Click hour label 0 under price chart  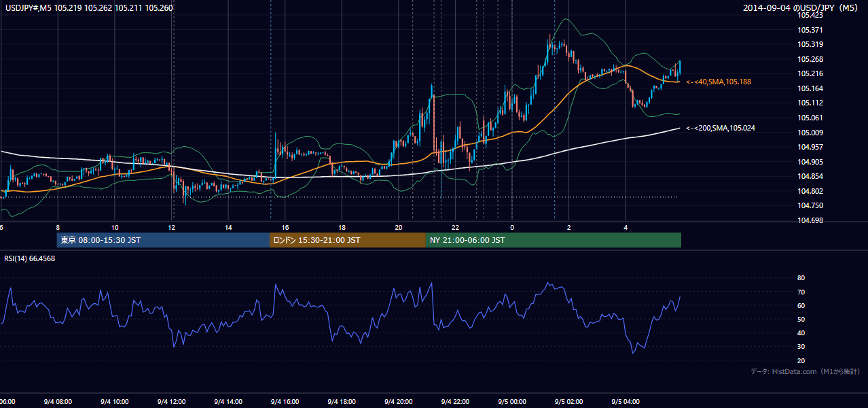coord(512,227)
